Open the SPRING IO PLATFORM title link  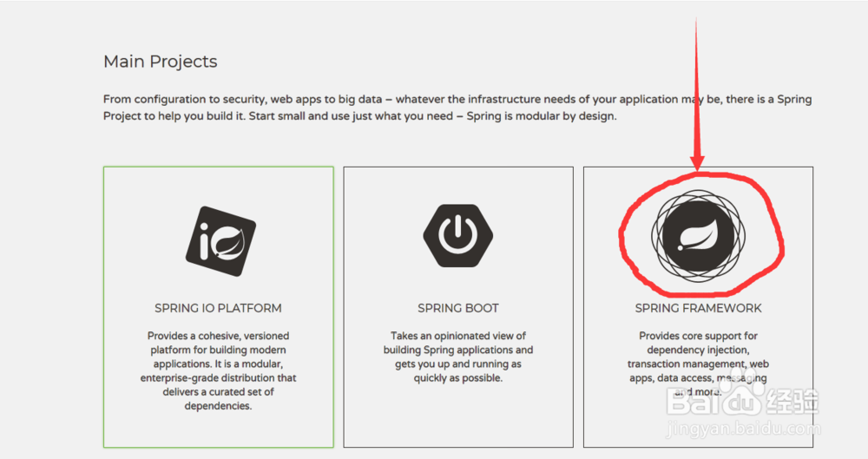point(218,308)
